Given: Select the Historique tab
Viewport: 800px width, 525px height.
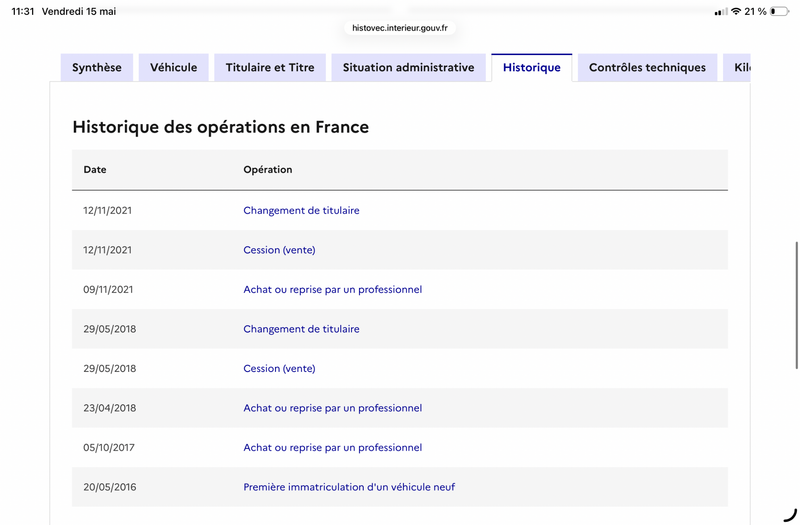Looking at the screenshot, I should [532, 67].
